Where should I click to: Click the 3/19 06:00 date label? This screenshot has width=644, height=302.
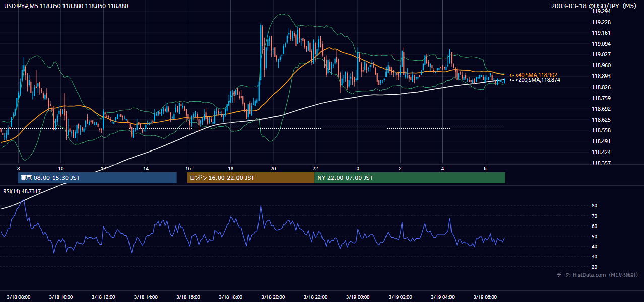click(485, 297)
